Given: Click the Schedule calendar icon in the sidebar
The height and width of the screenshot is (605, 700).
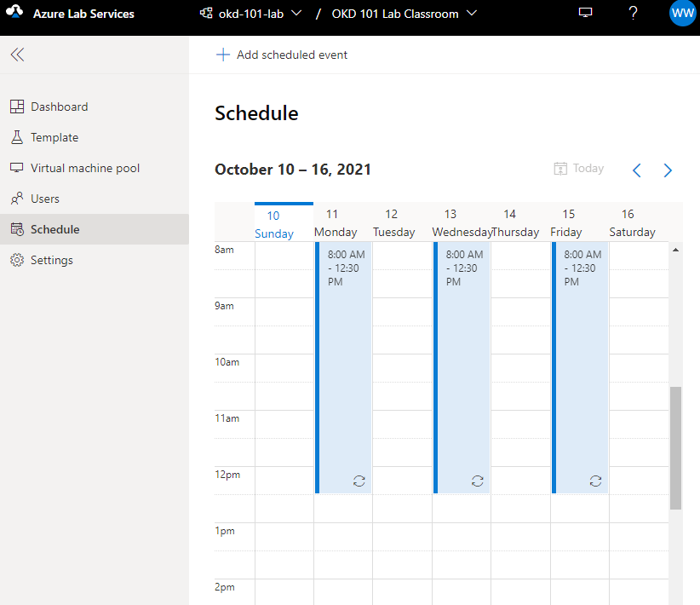Looking at the screenshot, I should pyautogui.click(x=17, y=229).
